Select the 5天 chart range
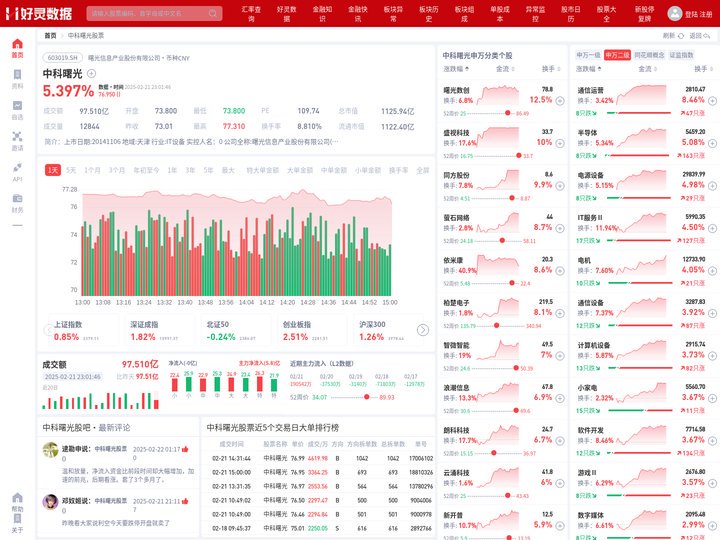The image size is (720, 540). coord(71,170)
